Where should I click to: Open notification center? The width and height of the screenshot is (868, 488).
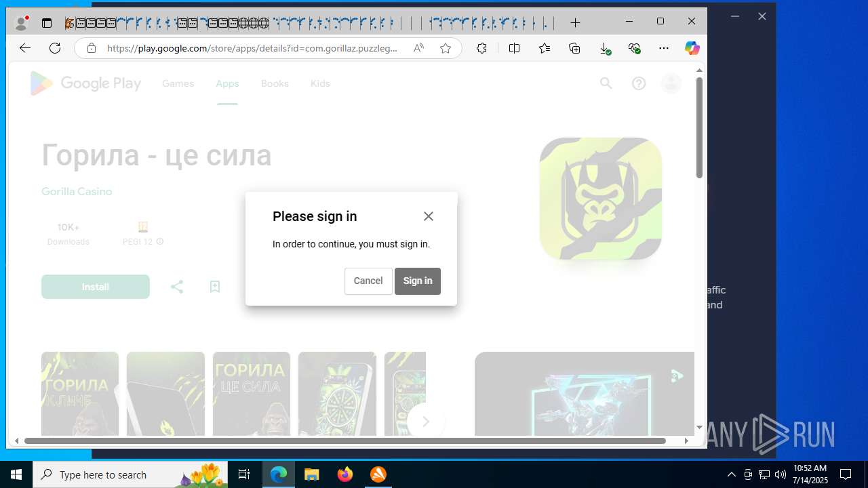point(846,474)
